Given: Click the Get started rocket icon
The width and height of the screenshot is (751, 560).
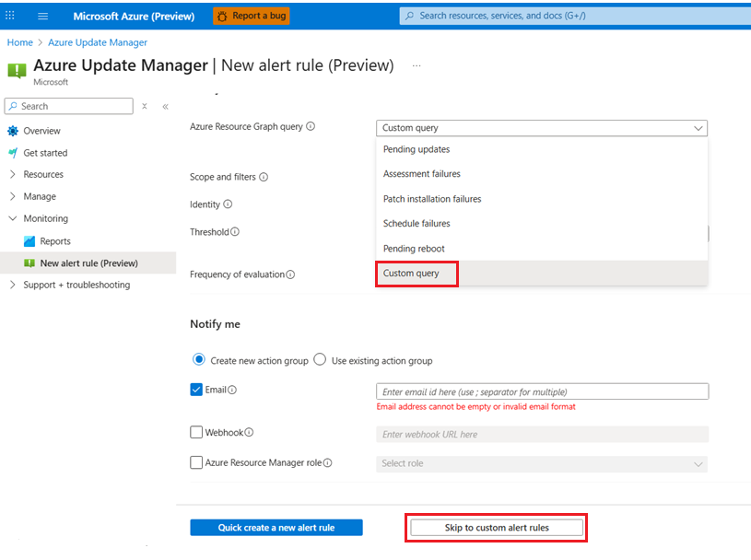Looking at the screenshot, I should [x=13, y=153].
